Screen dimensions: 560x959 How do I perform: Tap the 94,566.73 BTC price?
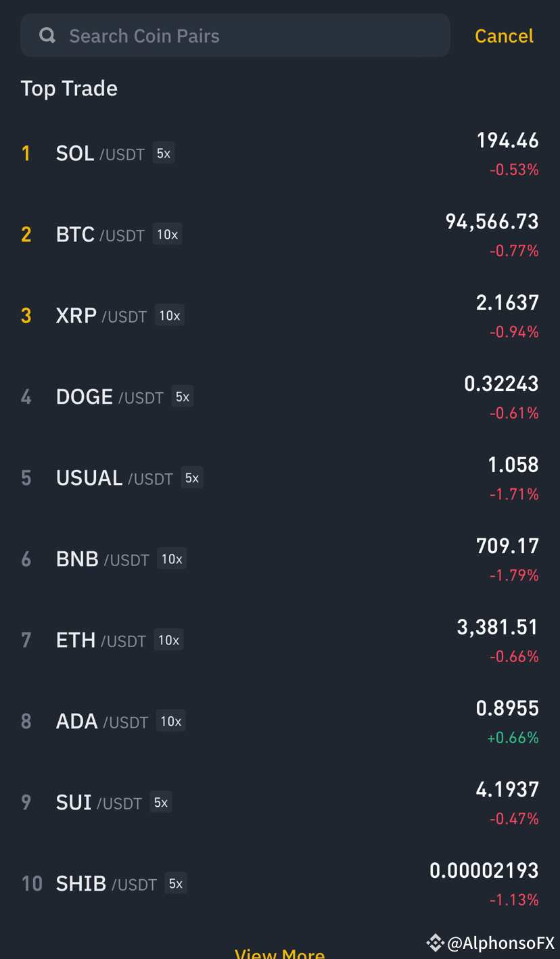coord(492,222)
